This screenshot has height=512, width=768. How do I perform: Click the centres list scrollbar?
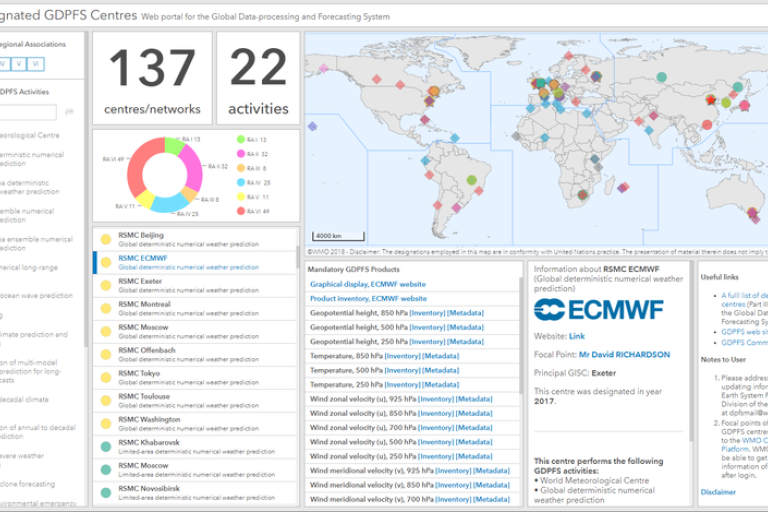(x=296, y=258)
